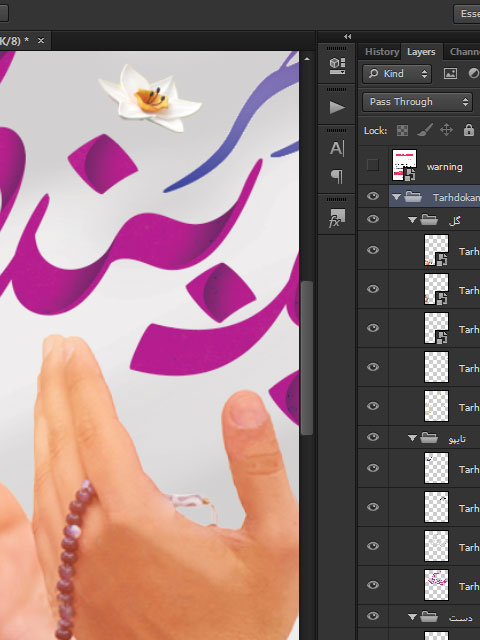Collapse the دست group folder triangle

[412, 617]
